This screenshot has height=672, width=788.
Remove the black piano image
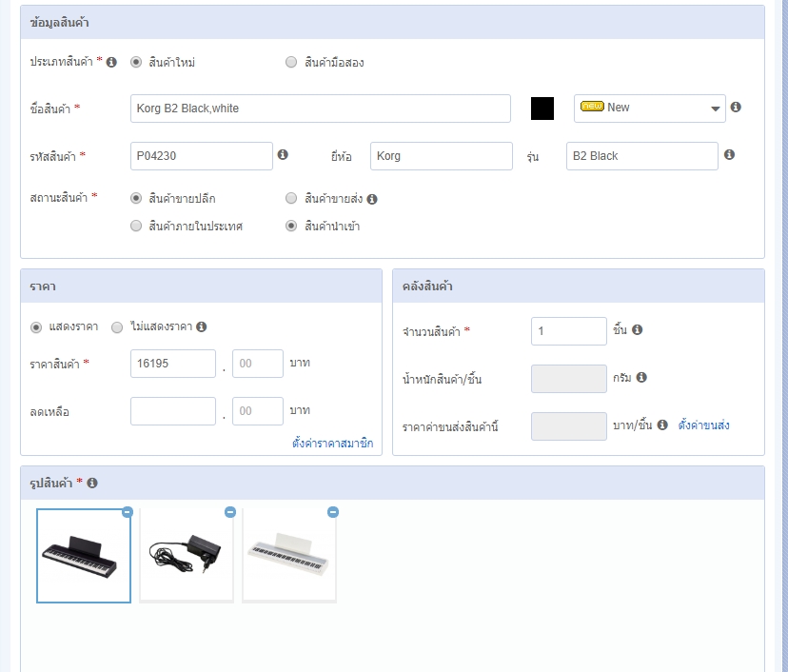pyautogui.click(x=128, y=512)
